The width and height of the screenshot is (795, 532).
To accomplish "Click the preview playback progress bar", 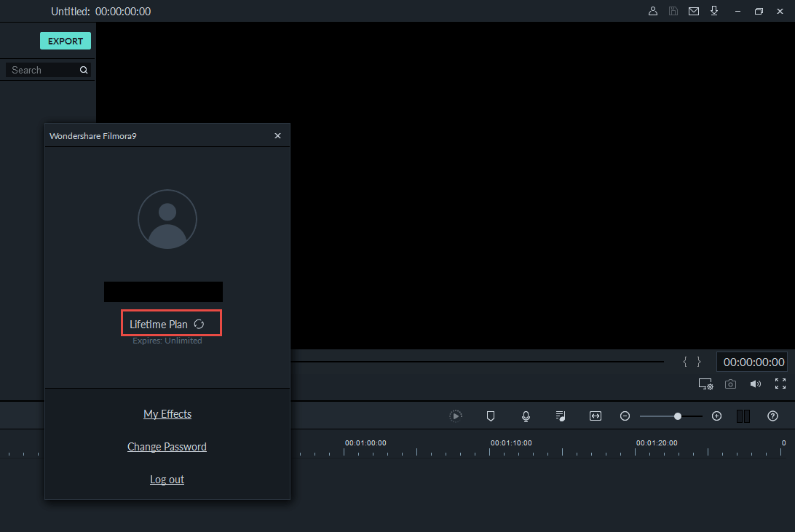I will tap(477, 362).
